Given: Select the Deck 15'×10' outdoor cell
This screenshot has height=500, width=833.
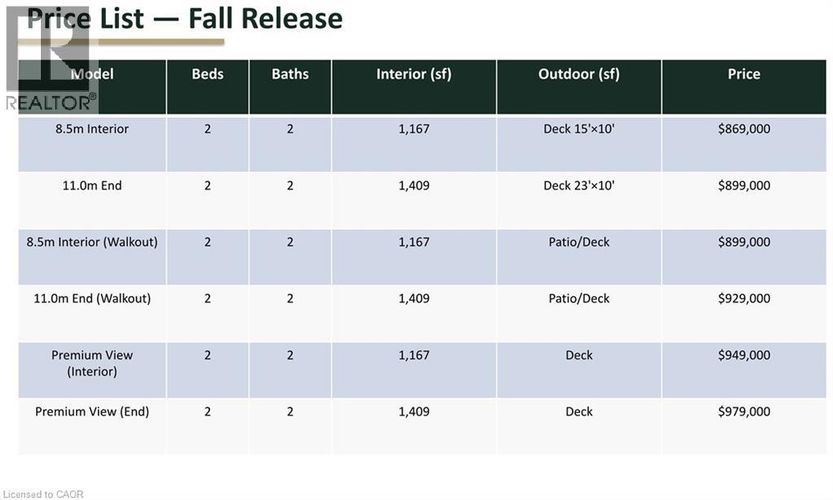Looking at the screenshot, I should (x=578, y=129).
